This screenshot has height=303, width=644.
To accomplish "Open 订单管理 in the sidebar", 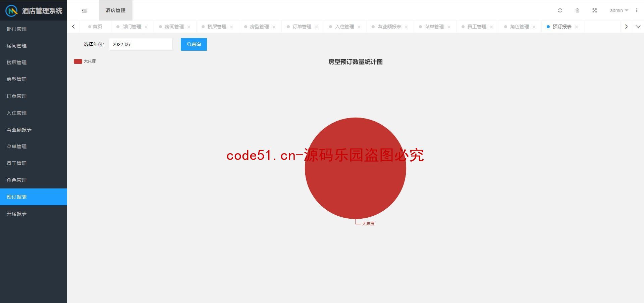I will tap(34, 96).
